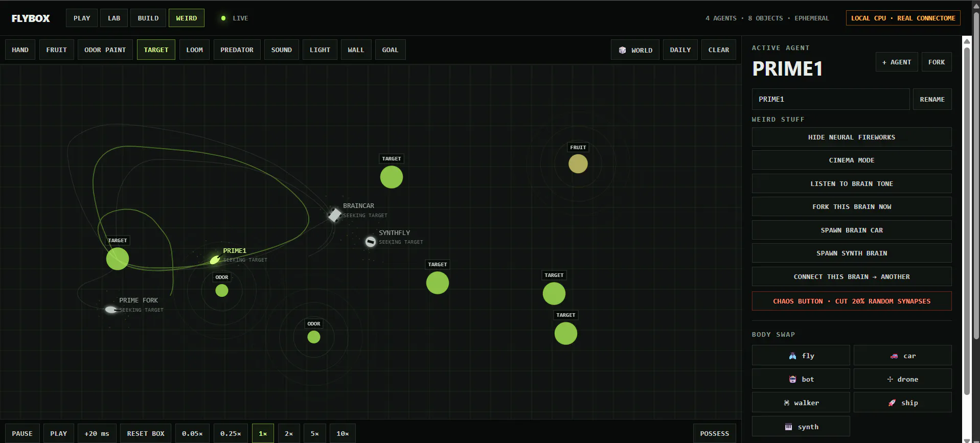This screenshot has width=980, height=443.
Task: Set speed to 0.05×
Action: click(x=192, y=433)
